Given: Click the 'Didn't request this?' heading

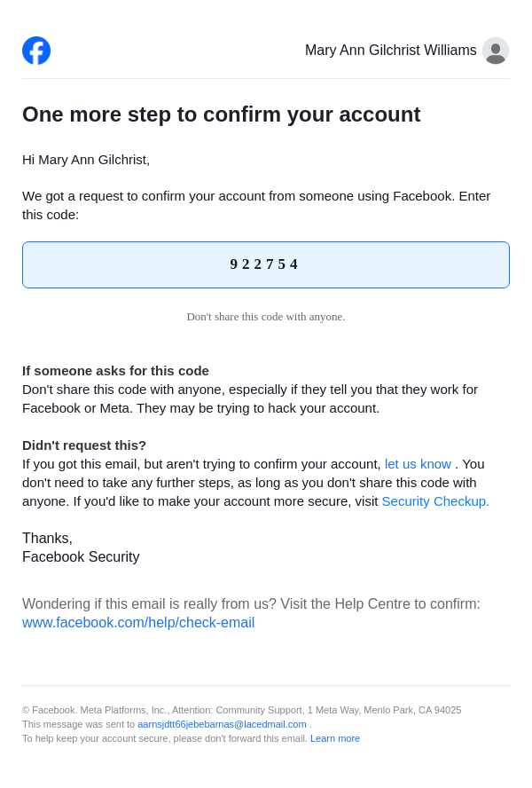Looking at the screenshot, I should (x=84, y=445).
